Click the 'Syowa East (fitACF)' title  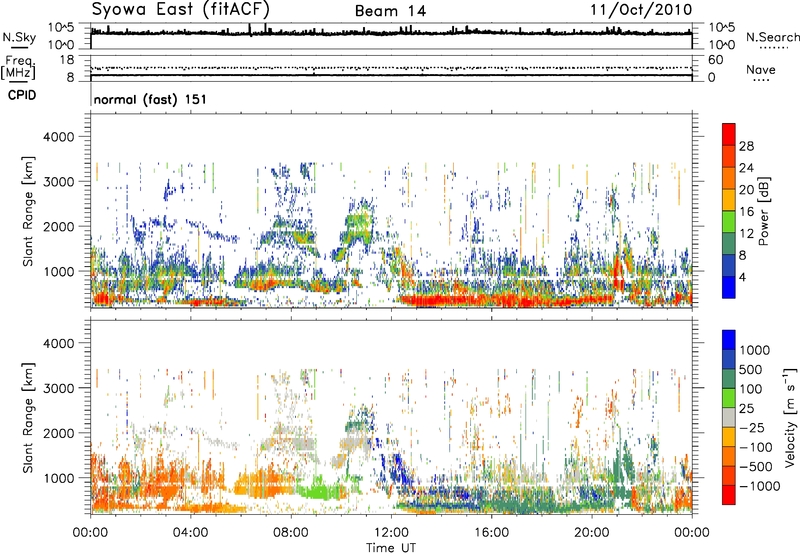coord(180,10)
